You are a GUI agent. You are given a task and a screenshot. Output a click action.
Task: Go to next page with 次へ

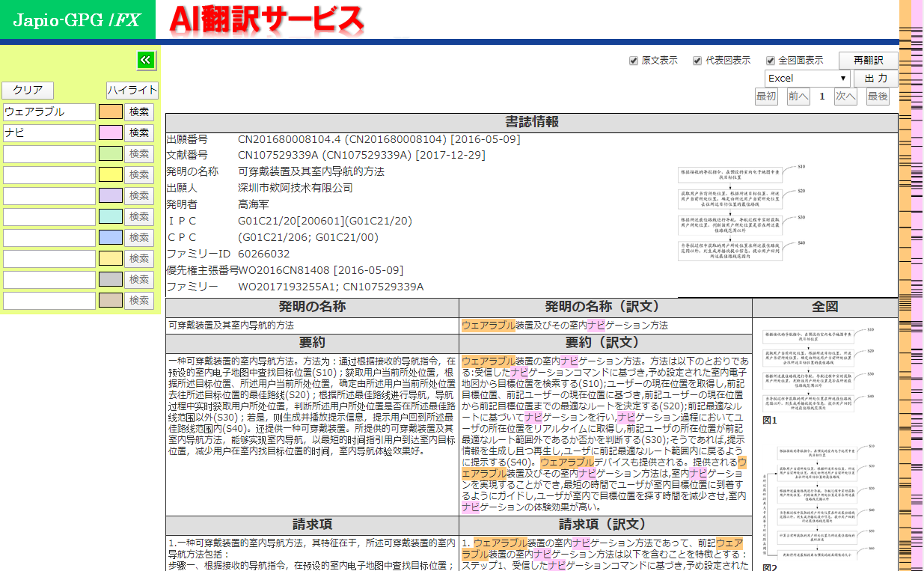[845, 97]
